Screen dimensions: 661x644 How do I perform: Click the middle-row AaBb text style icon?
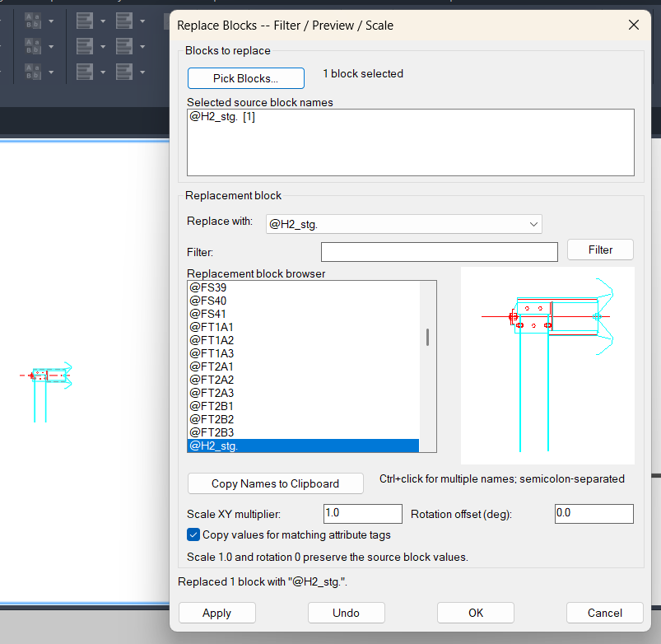coord(33,46)
